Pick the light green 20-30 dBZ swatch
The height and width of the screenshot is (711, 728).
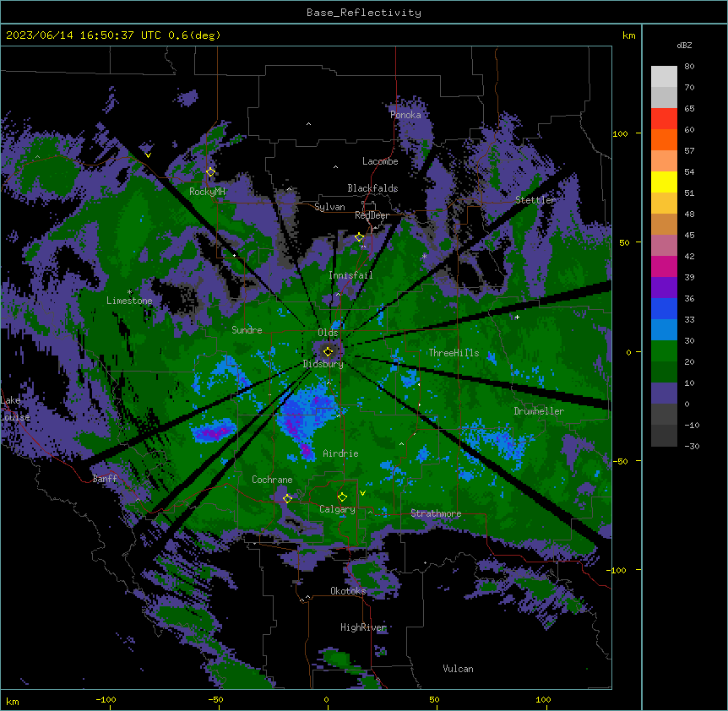[x=664, y=351]
